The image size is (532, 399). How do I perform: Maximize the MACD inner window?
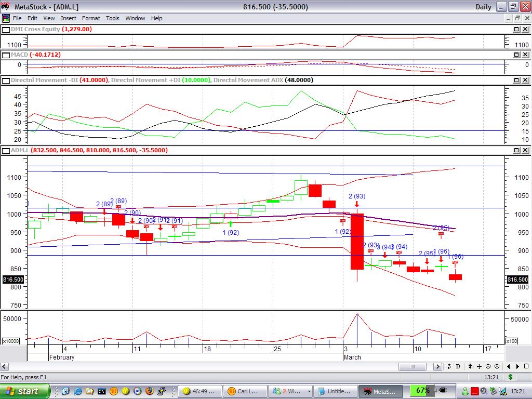(516, 55)
